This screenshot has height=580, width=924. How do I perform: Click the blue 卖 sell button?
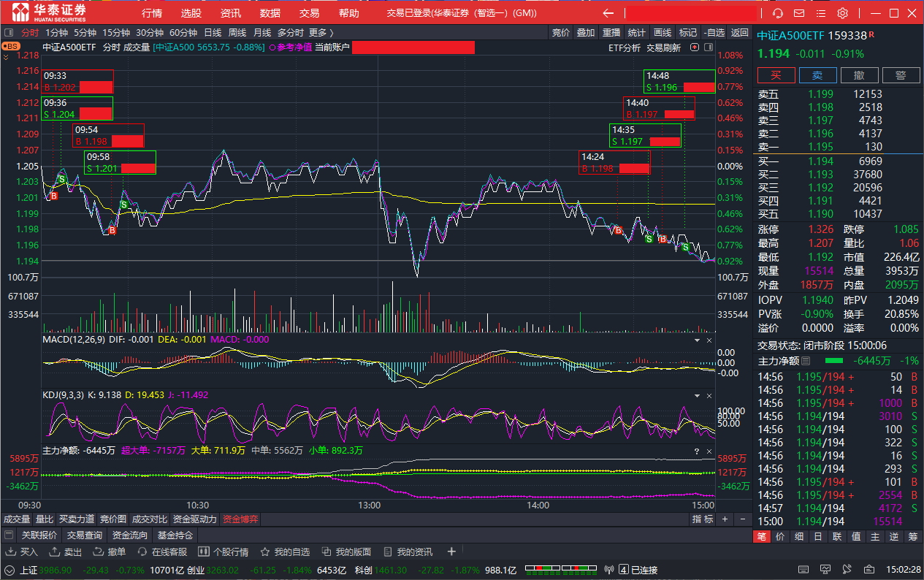tap(817, 75)
